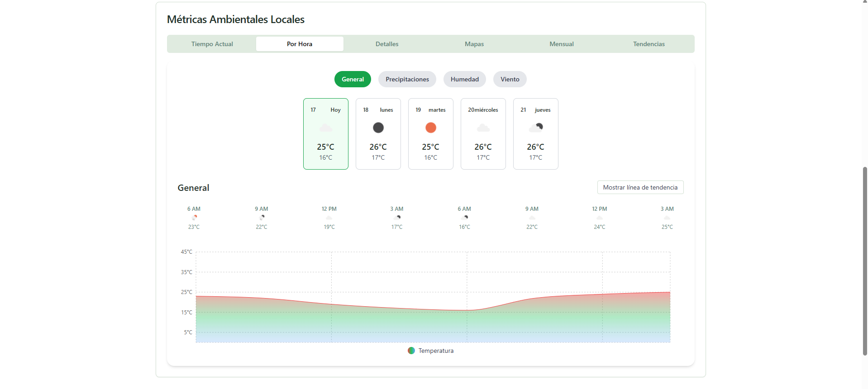Screen dimensions: 868x389
Task: Switch to Precipitaciones filter
Action: point(407,79)
